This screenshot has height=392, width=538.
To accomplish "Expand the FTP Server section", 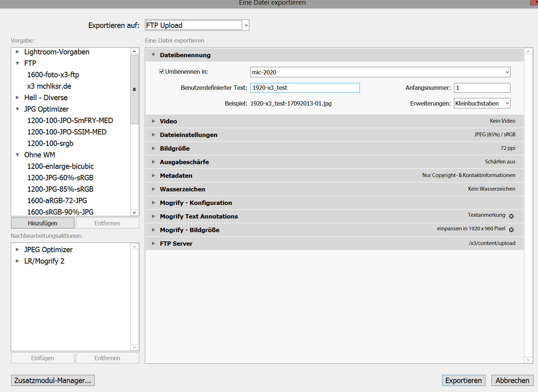I will pyautogui.click(x=153, y=243).
